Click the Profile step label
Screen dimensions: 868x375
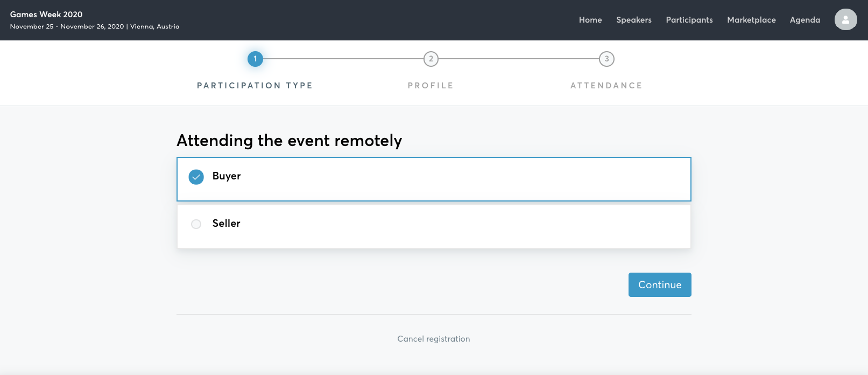coord(431,86)
